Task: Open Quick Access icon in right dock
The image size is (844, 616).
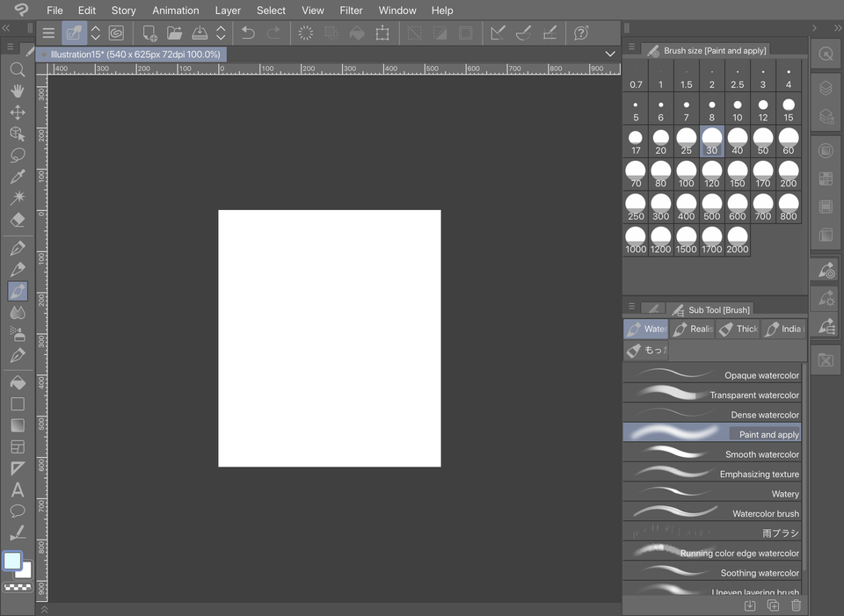Action: (x=826, y=54)
